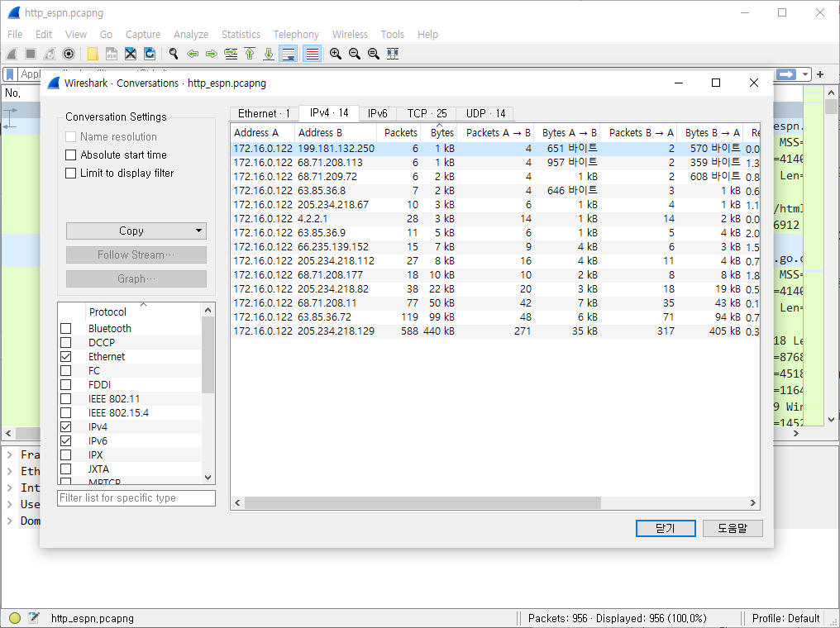Switch to the UDP · 14 tab
This screenshot has width=840, height=628.
(x=485, y=113)
